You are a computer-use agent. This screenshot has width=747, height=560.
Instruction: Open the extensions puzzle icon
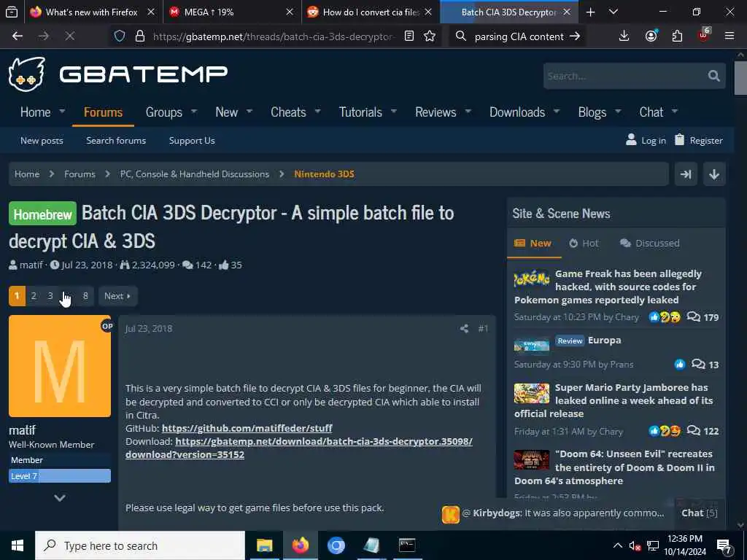677,36
